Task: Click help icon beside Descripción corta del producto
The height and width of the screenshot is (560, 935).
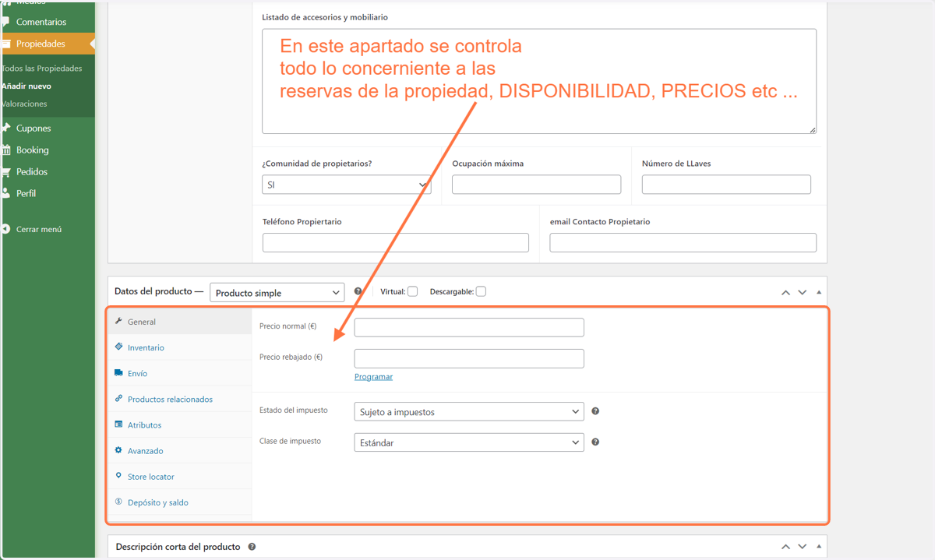Action: pyautogui.click(x=252, y=547)
